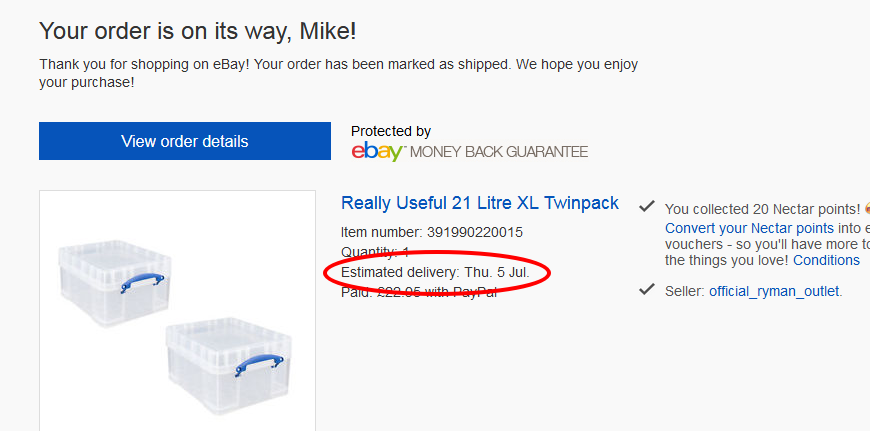Screen dimensions: 870x431
Task: Click the blue handle of the upper storage box
Action: [x=140, y=283]
